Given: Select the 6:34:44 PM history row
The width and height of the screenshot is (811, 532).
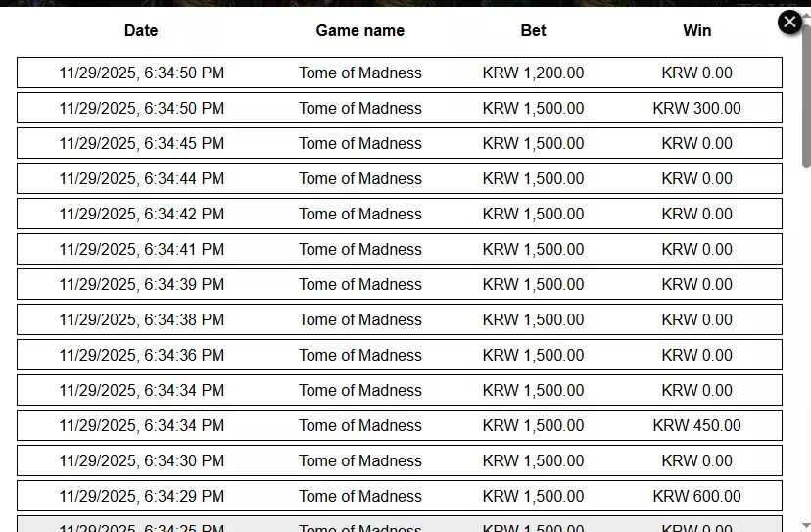Looking at the screenshot, I should (400, 178).
